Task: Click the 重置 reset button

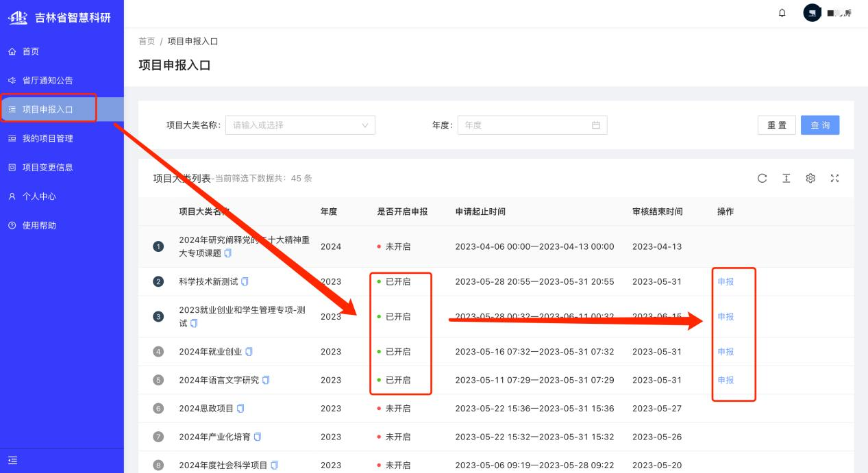Action: pyautogui.click(x=776, y=125)
